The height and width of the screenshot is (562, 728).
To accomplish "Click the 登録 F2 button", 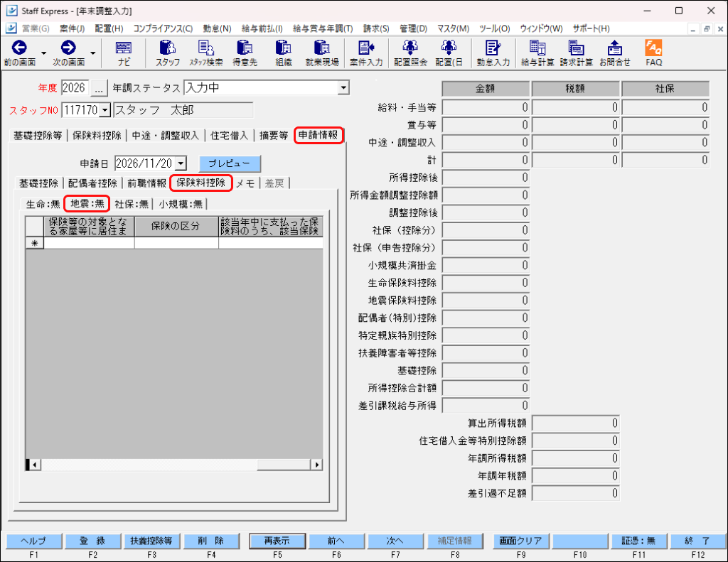I will pyautogui.click(x=92, y=541).
